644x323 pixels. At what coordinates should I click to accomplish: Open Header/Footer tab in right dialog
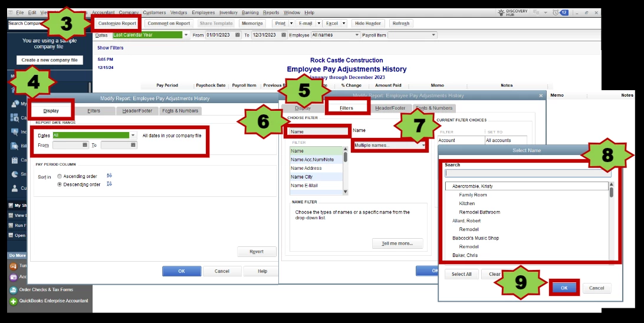(x=390, y=108)
